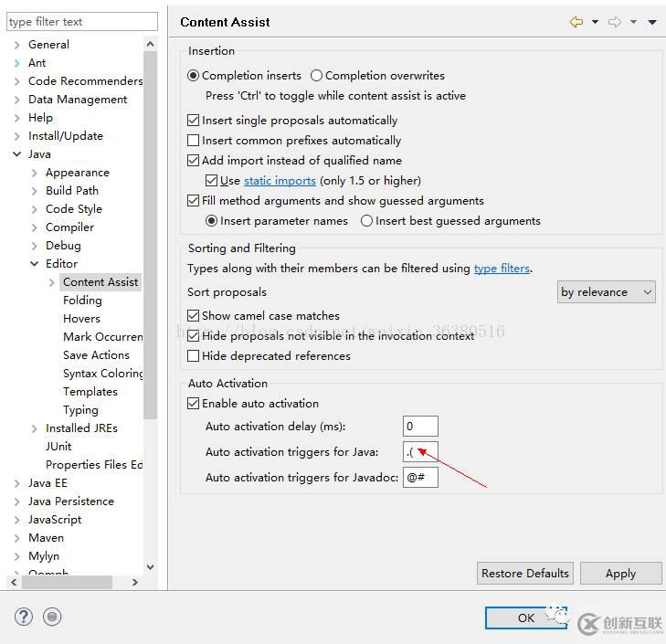Select Completion overwrites radio button

coord(316,76)
